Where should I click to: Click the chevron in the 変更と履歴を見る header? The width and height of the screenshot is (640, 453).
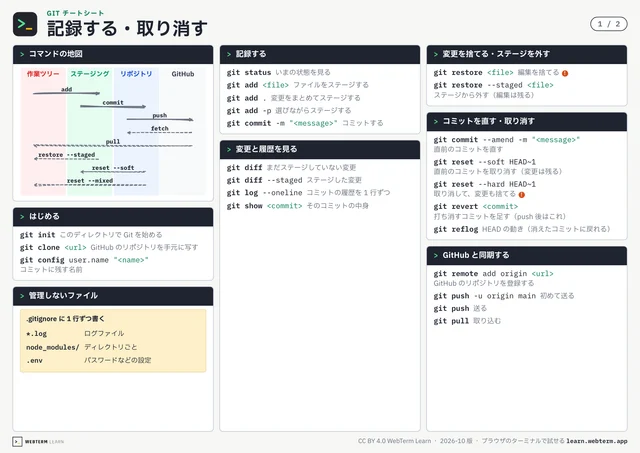coord(229,149)
